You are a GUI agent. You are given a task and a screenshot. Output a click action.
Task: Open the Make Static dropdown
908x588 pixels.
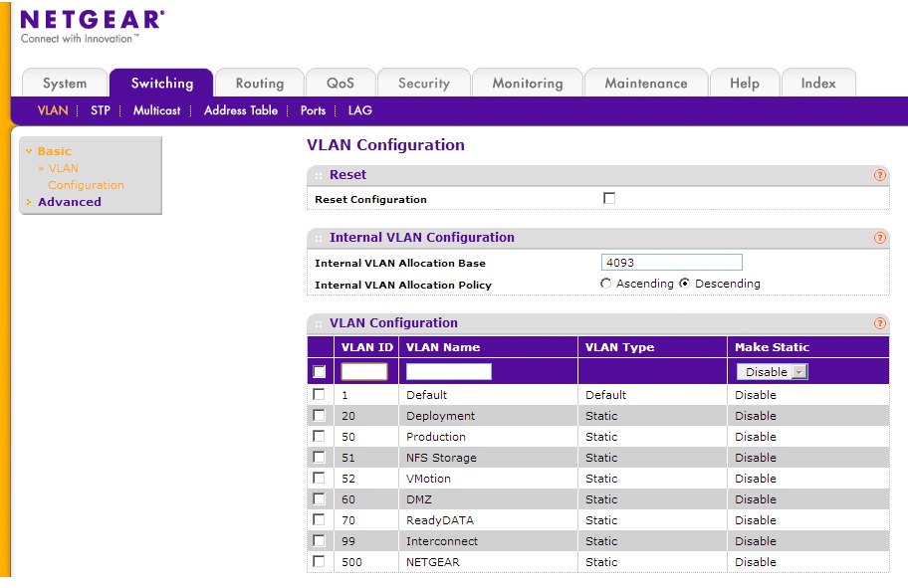[772, 371]
